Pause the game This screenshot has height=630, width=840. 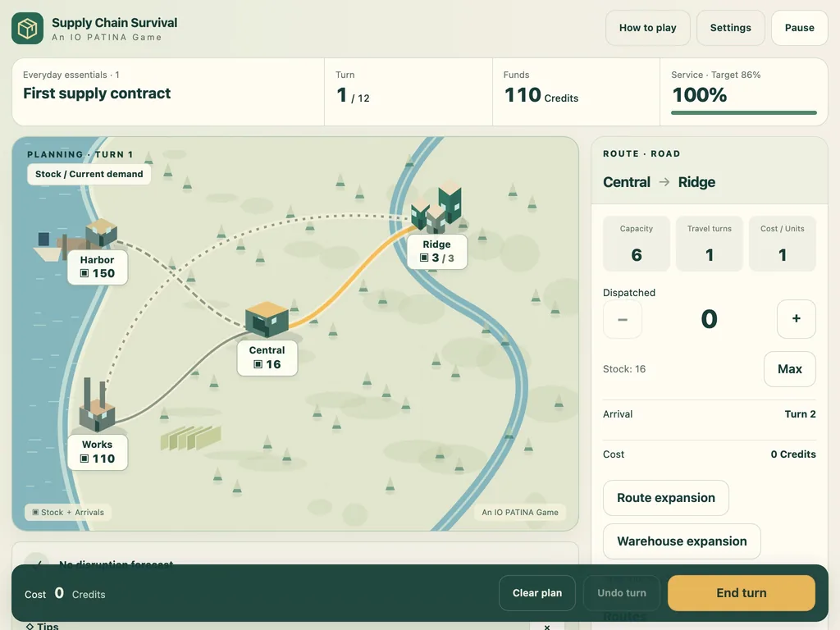799,28
